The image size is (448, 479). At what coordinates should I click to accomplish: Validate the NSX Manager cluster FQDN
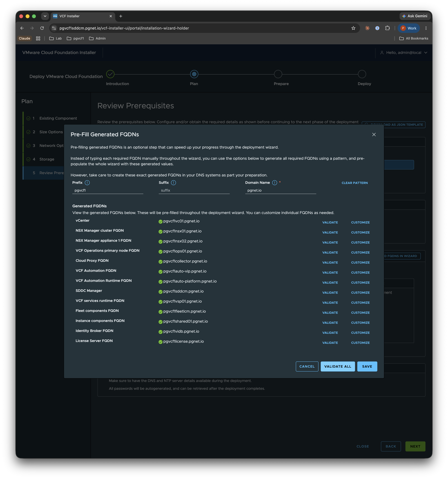coord(330,233)
